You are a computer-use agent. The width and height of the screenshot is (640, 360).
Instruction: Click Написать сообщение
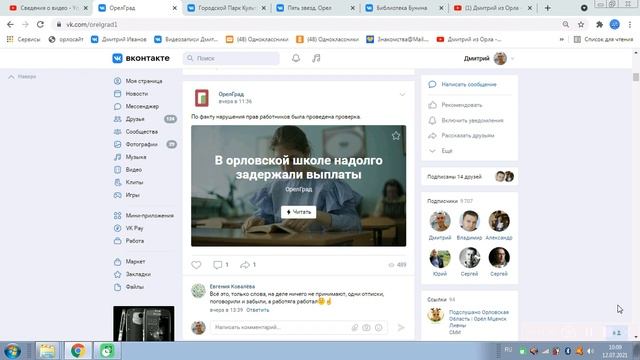[x=469, y=84]
